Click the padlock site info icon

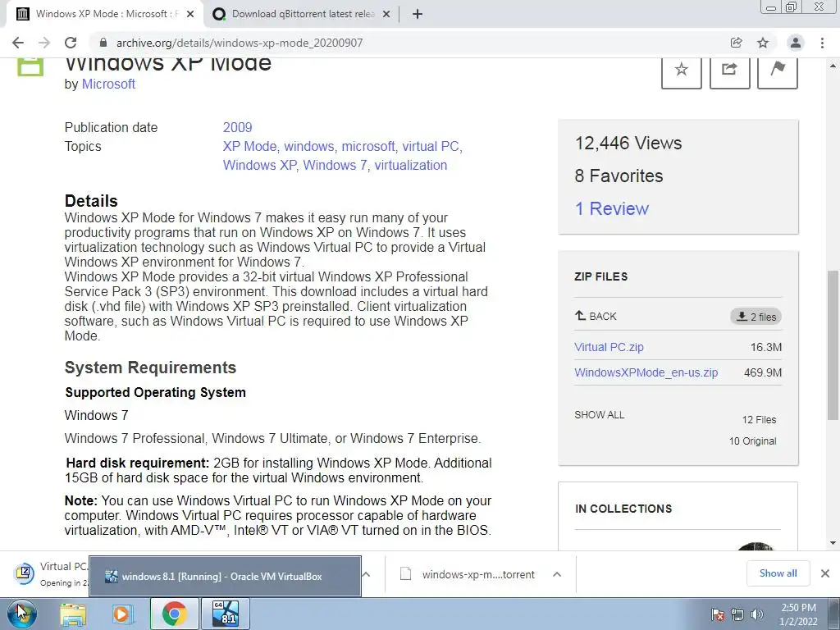(x=103, y=43)
